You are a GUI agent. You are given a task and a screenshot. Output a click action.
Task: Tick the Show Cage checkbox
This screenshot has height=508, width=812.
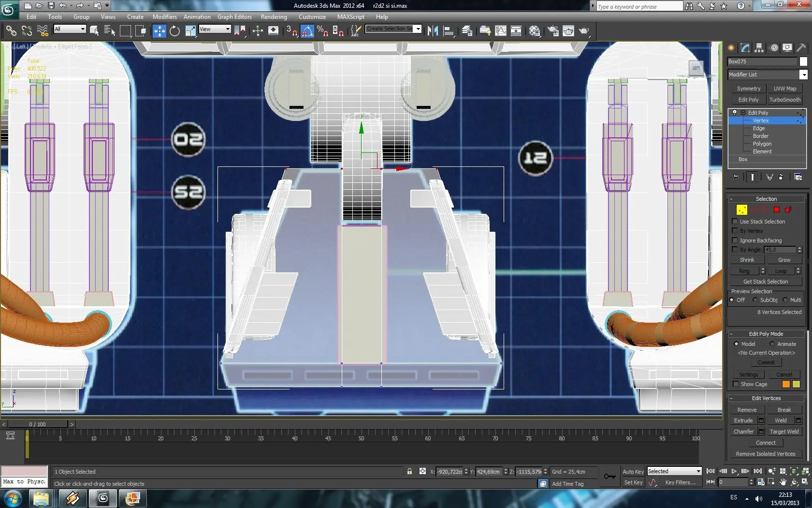[x=736, y=384]
